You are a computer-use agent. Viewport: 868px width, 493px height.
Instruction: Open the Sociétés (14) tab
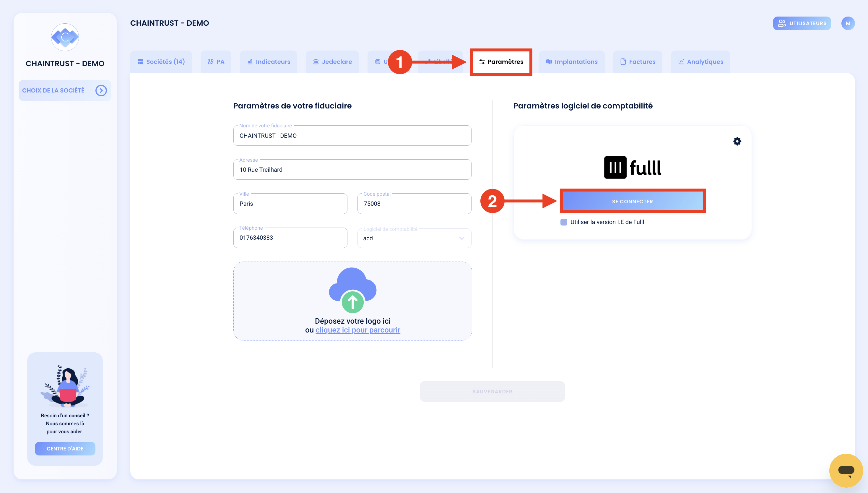161,61
